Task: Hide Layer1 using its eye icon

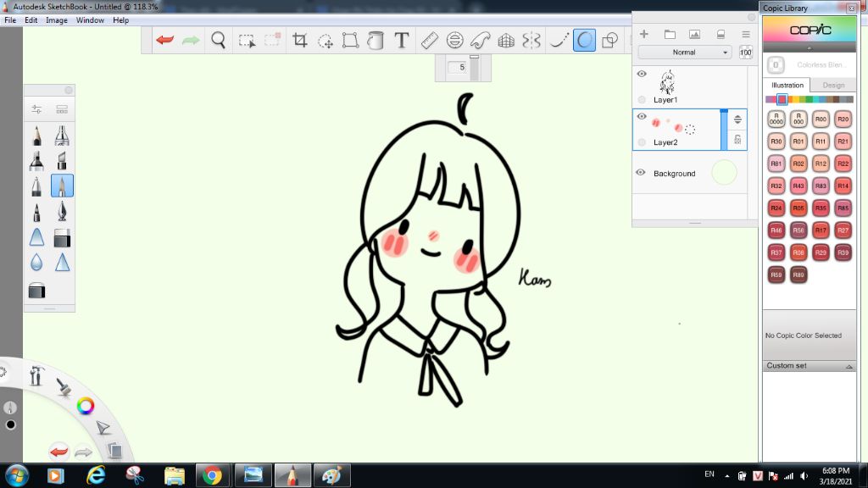Action: click(x=642, y=74)
